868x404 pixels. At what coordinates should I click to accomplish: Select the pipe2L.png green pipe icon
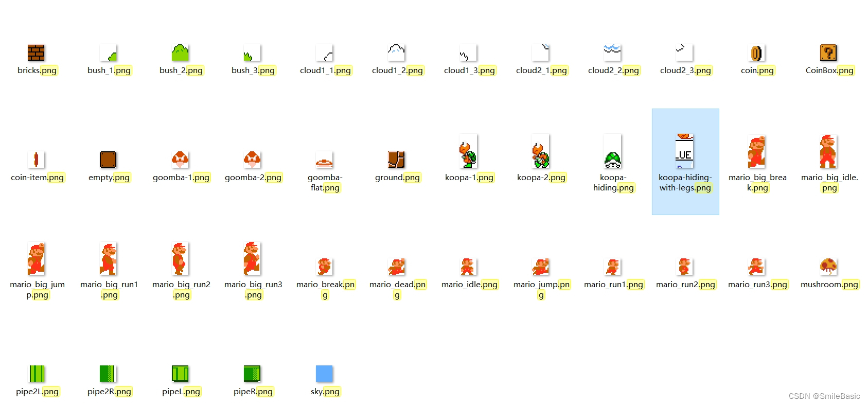[36, 374]
